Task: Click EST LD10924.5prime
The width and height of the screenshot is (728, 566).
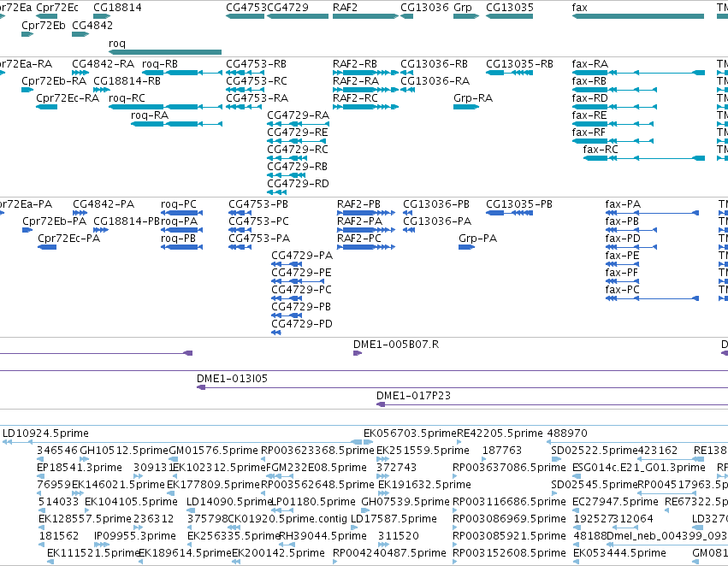Action: [45, 433]
